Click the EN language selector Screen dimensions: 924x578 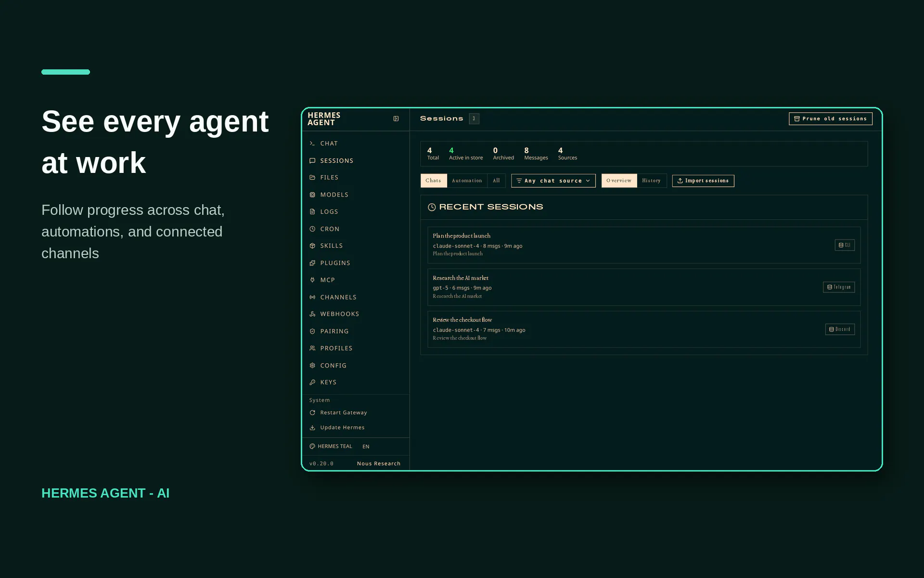366,447
